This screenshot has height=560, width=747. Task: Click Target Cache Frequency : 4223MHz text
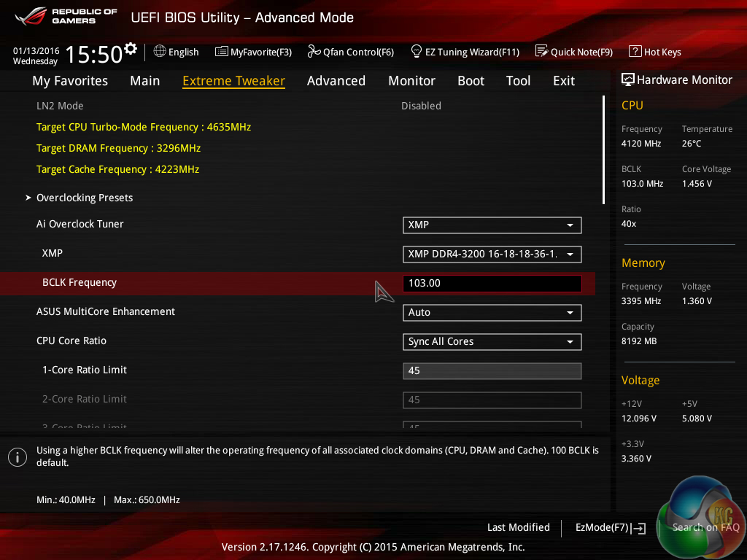(117, 169)
